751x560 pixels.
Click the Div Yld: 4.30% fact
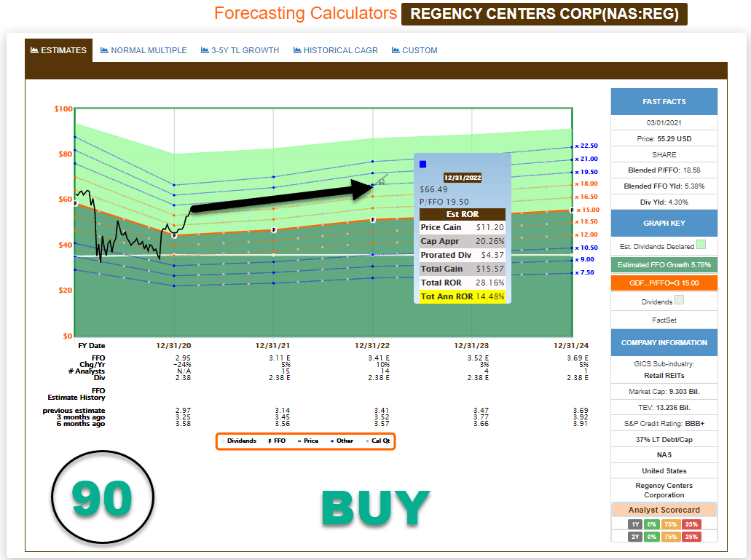(x=664, y=202)
